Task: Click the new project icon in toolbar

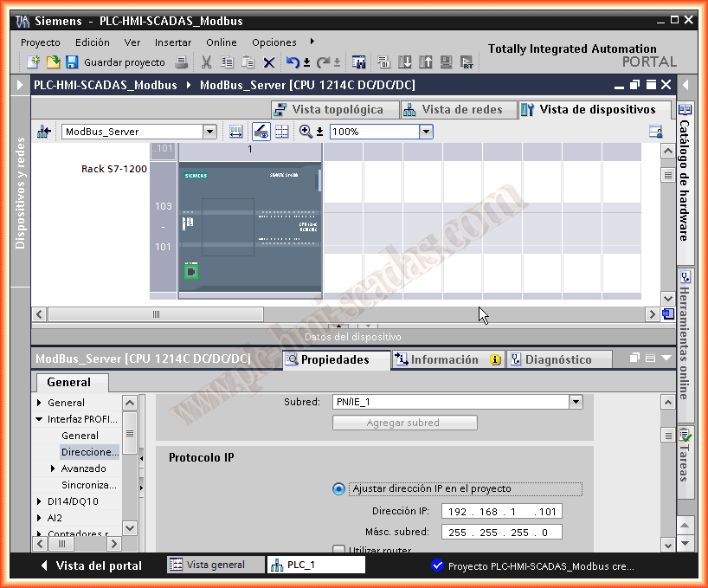Action: (x=33, y=62)
